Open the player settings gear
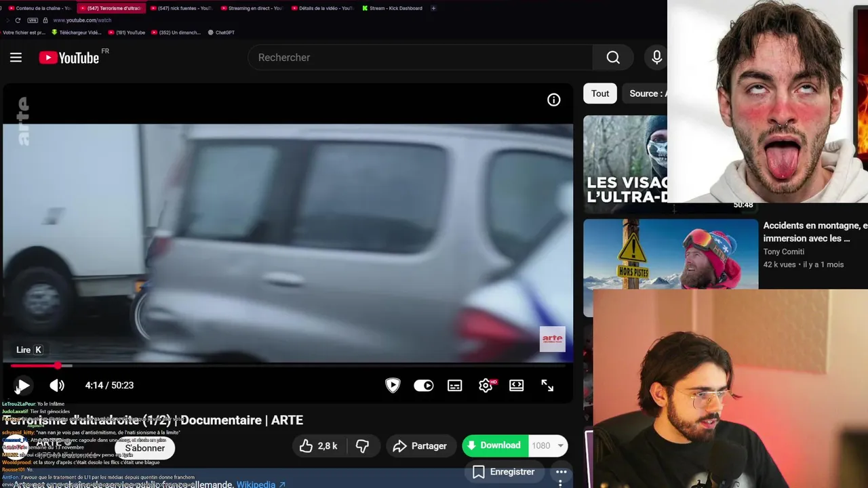This screenshot has width=868, height=488. tap(486, 386)
